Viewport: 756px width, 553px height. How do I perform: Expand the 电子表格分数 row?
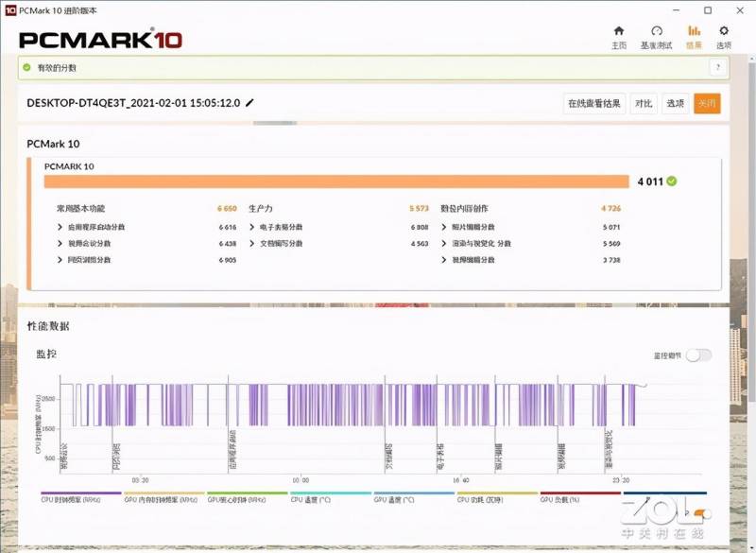[251, 227]
